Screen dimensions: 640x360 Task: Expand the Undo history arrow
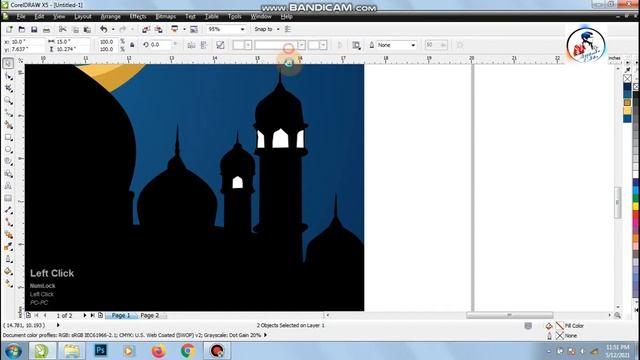[113, 29]
